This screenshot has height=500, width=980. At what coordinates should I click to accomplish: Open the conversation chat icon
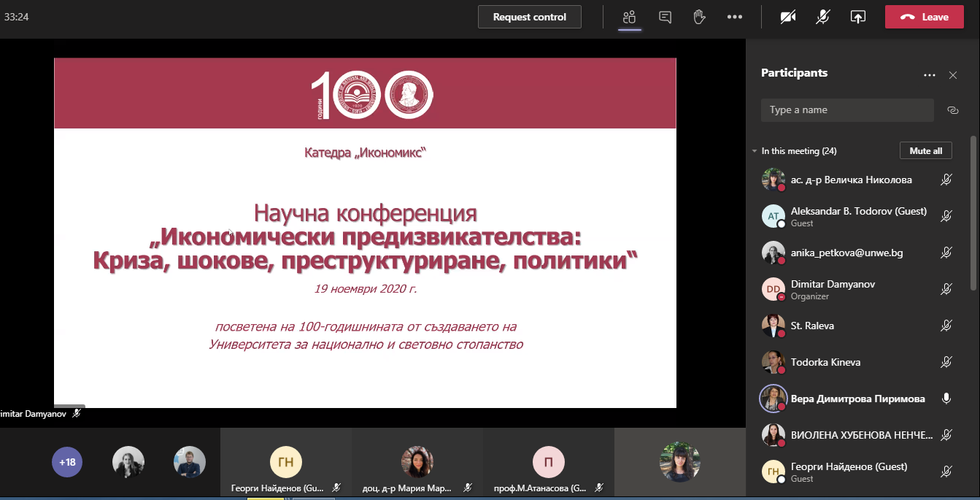[x=665, y=17]
